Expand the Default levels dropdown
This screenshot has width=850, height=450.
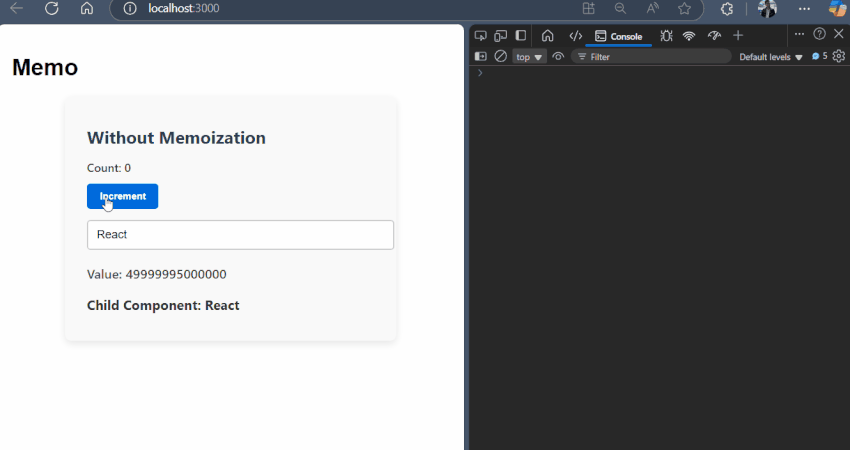coord(771,57)
